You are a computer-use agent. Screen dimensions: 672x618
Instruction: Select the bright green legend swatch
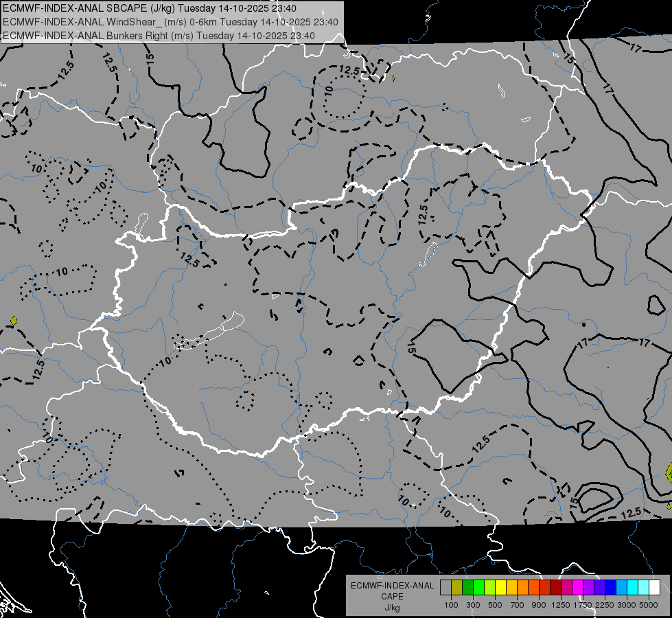(x=478, y=587)
